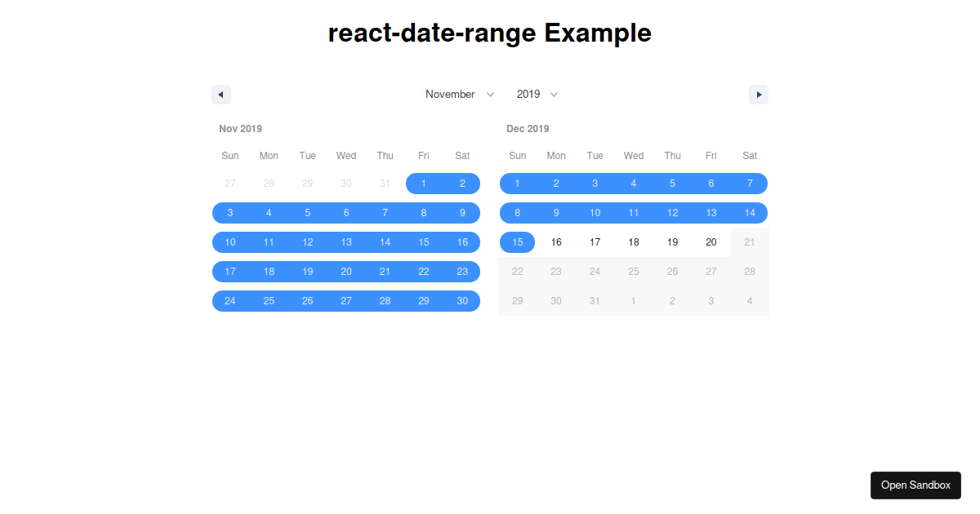Select November 30 in the calendar
The image size is (980, 514).
[462, 300]
